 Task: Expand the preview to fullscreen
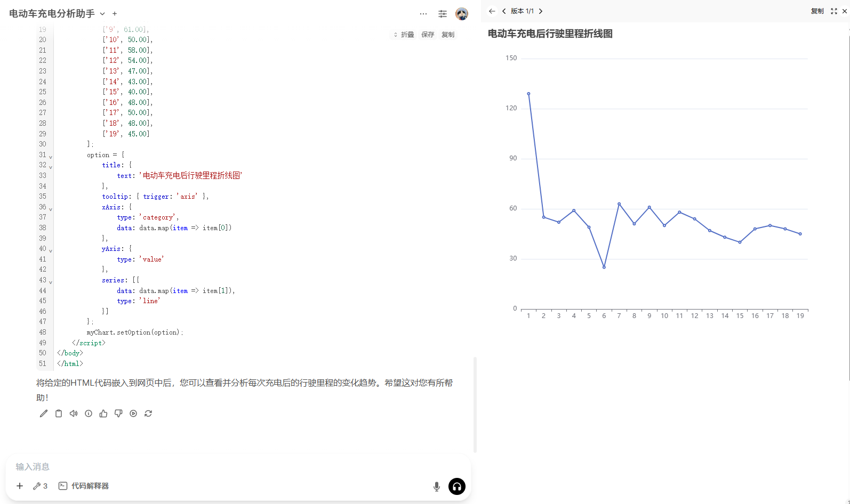click(x=834, y=11)
